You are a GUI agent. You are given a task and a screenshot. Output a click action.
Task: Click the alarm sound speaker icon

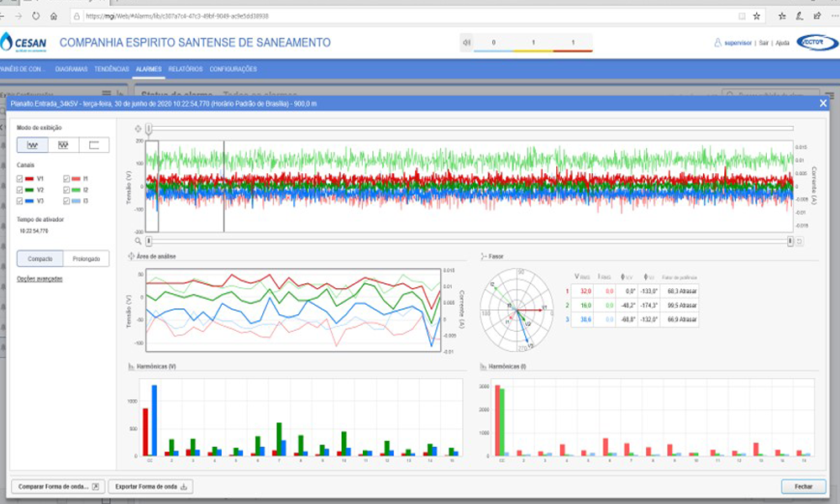click(466, 42)
